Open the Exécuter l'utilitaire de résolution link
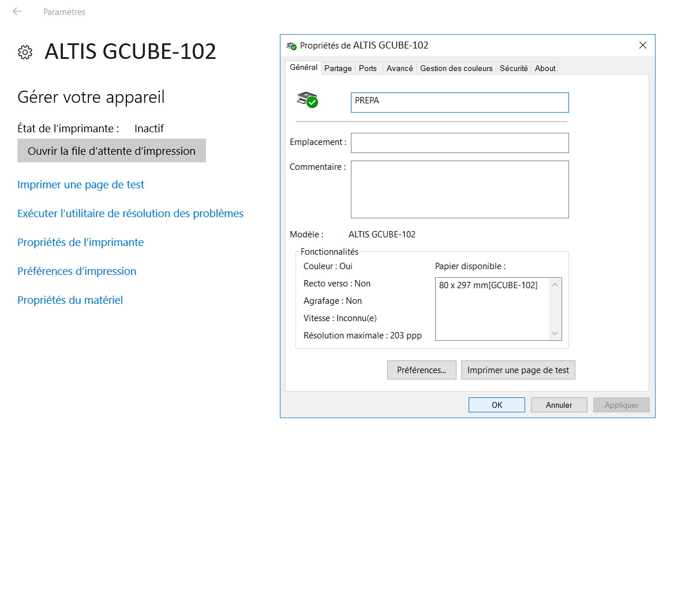This screenshot has width=700, height=592. [x=130, y=214]
